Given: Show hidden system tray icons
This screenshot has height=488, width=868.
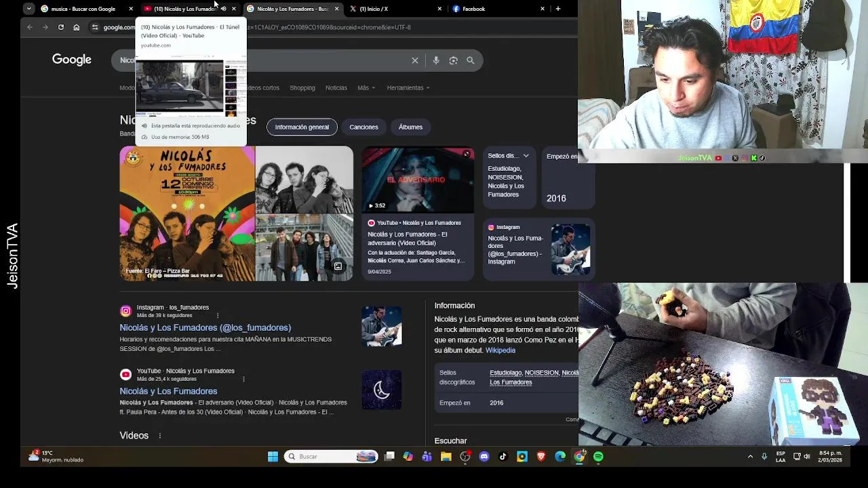Looking at the screenshot, I should [x=750, y=457].
